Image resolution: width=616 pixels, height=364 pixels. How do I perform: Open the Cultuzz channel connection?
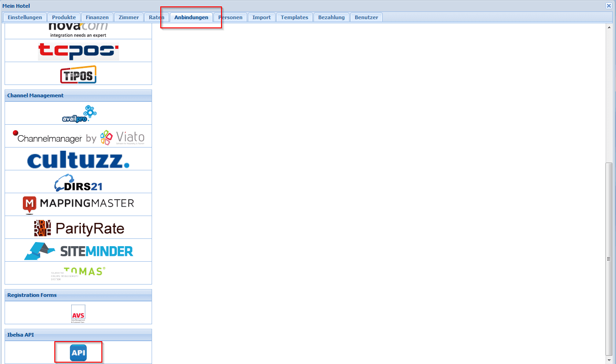(78, 159)
